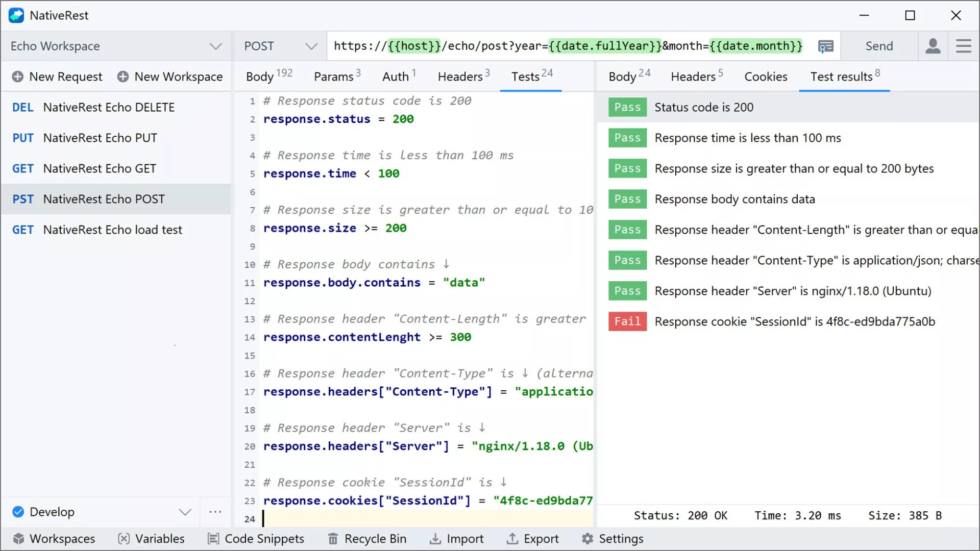Open Workspaces from bottom bar
This screenshot has height=551, width=980.
point(54,539)
